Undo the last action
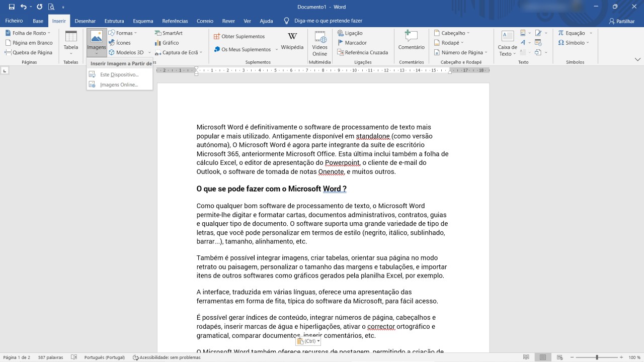The height and width of the screenshot is (362, 644). (23, 7)
